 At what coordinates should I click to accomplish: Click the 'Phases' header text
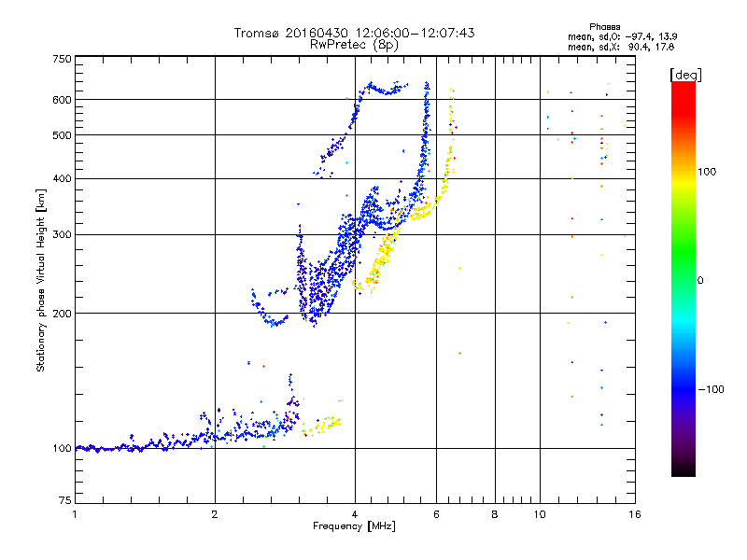(x=604, y=27)
